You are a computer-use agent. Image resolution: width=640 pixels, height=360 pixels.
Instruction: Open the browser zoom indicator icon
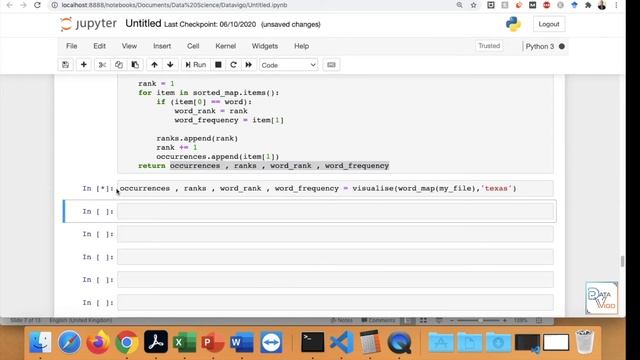(460, 5)
